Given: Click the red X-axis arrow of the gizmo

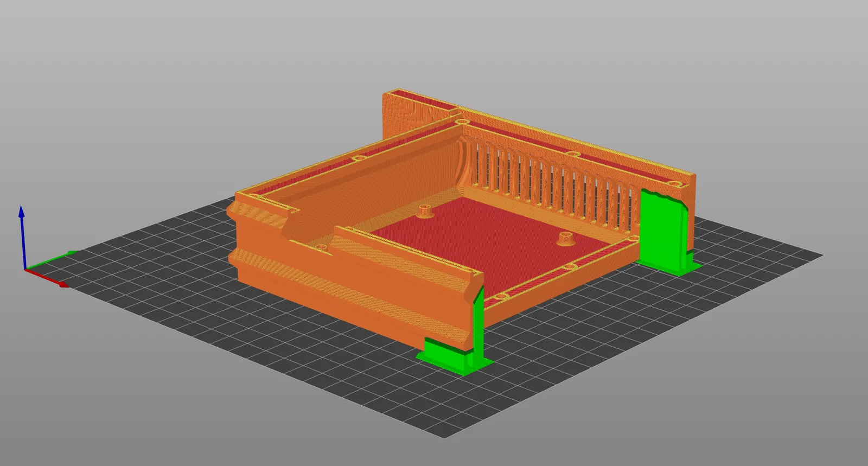Looking at the screenshot, I should (x=47, y=277).
